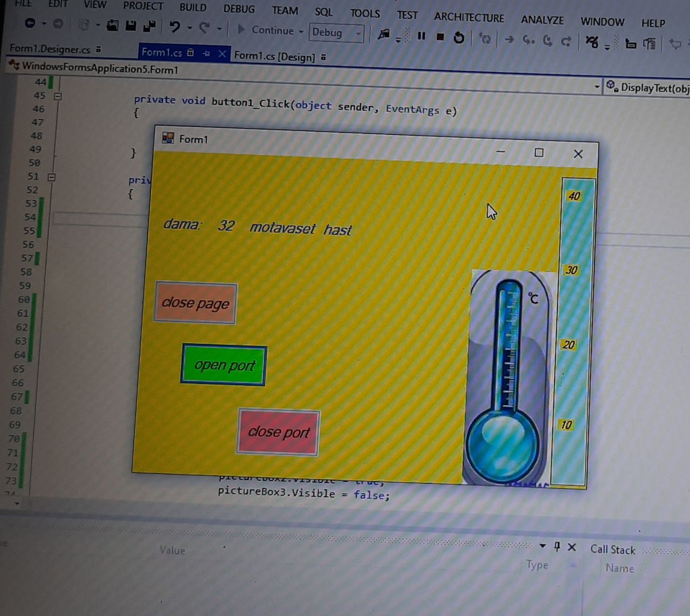Image resolution: width=690 pixels, height=616 pixels.
Task: Click the Navigate Forward arrow icon
Action: coord(58,24)
